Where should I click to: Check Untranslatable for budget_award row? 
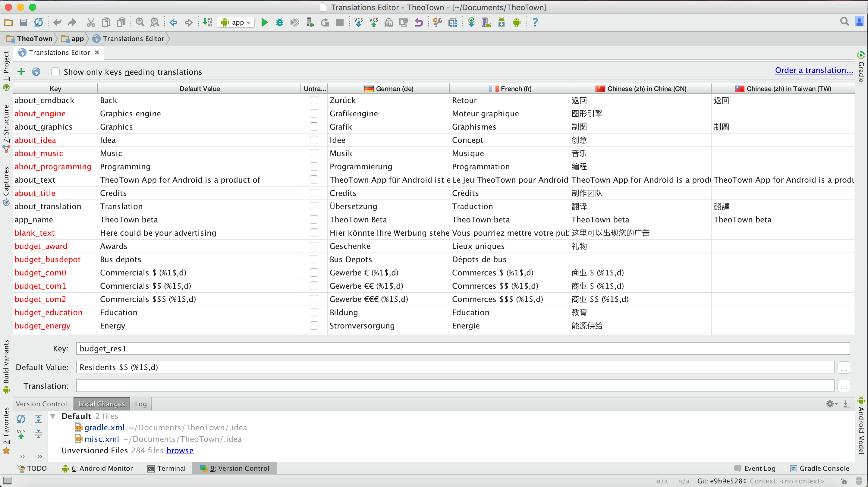pos(314,246)
